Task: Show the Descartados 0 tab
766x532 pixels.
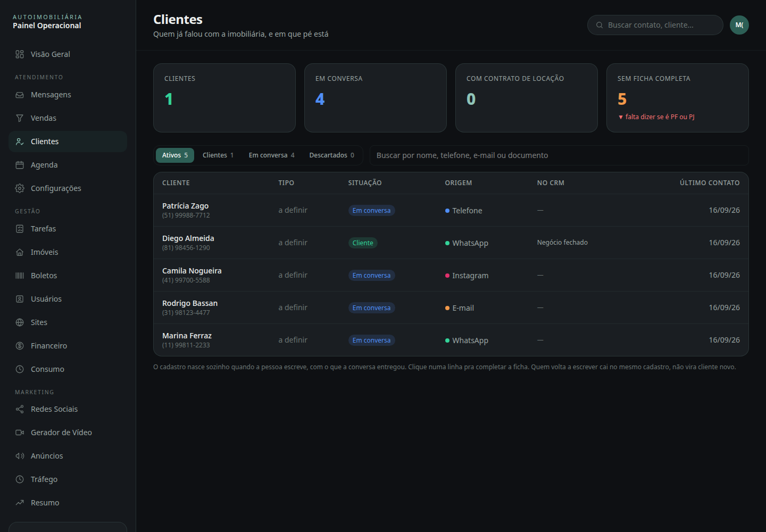Action: 331,155
